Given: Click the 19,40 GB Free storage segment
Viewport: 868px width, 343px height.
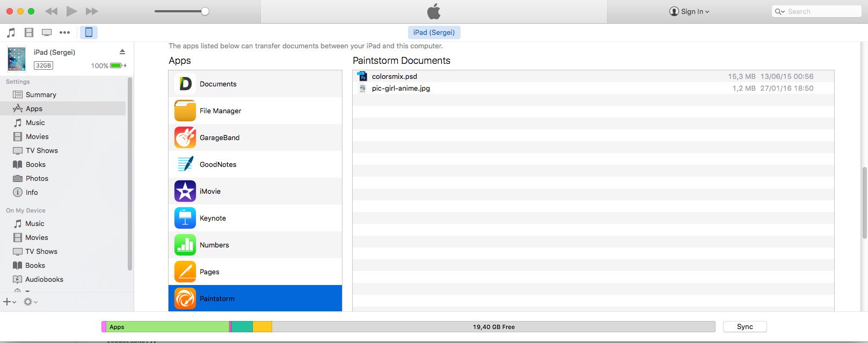Looking at the screenshot, I should point(493,326).
